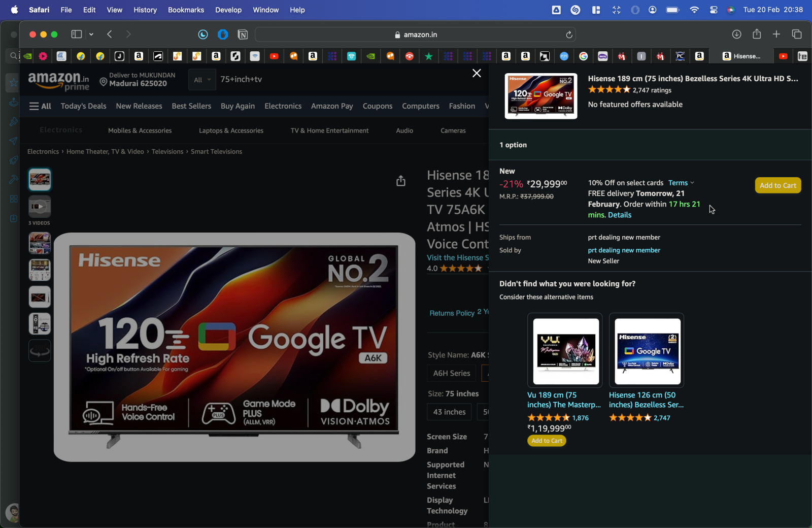Open the Bookmarks menu
The width and height of the screenshot is (812, 528).
pos(186,10)
